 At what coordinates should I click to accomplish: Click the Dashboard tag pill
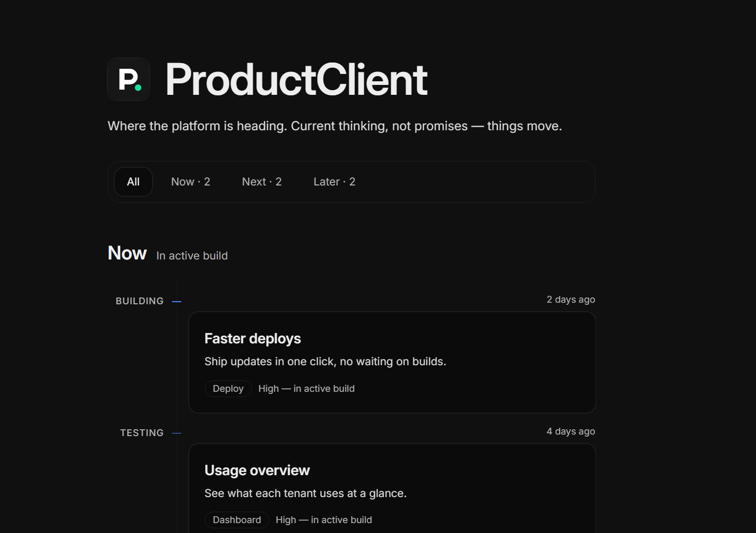pyautogui.click(x=237, y=520)
